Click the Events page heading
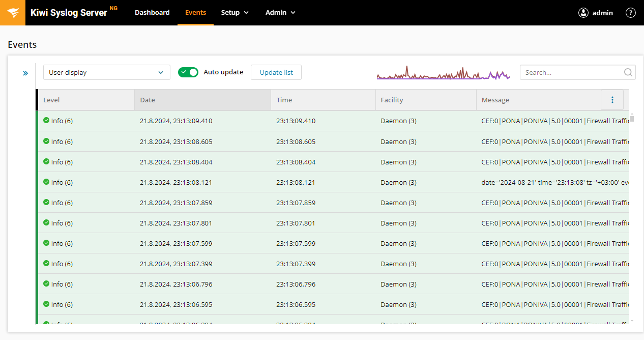644x340 pixels. pyautogui.click(x=22, y=44)
